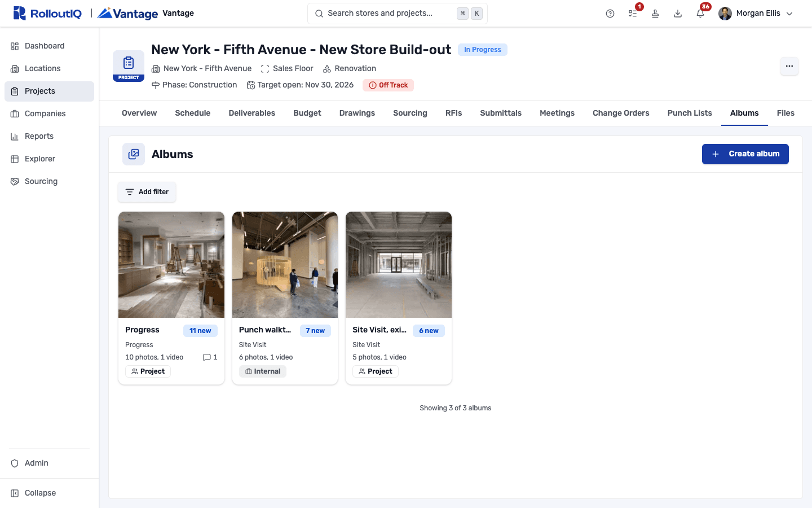Click the Vantage brand logo

point(127,13)
